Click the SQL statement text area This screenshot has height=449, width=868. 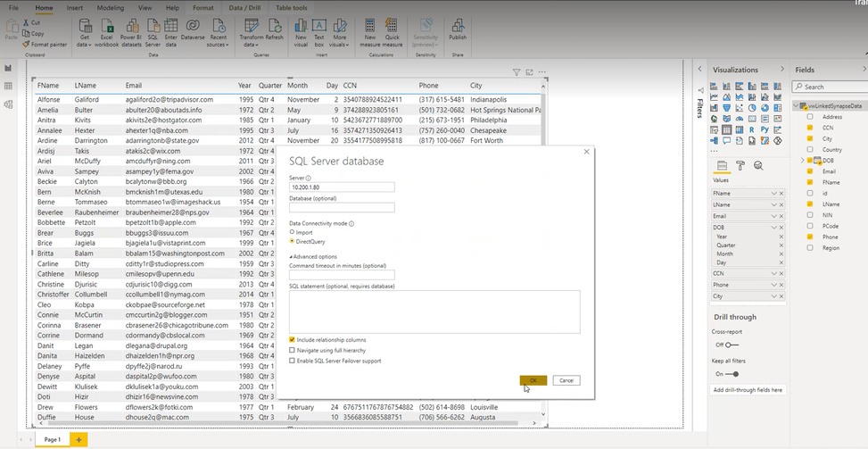click(434, 312)
